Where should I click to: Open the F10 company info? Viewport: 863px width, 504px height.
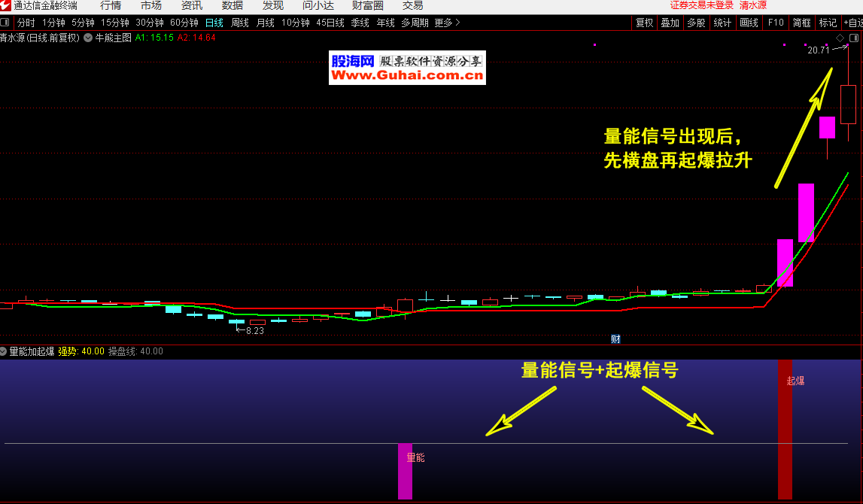point(775,23)
